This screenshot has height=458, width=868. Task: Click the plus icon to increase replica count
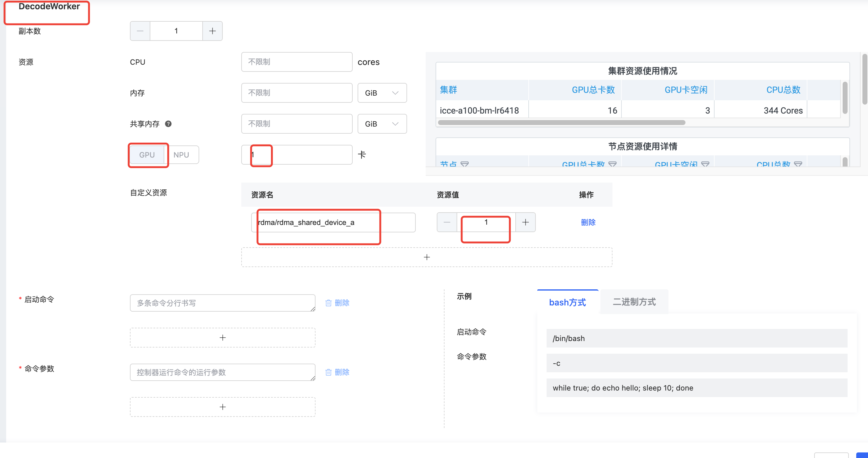click(x=212, y=31)
